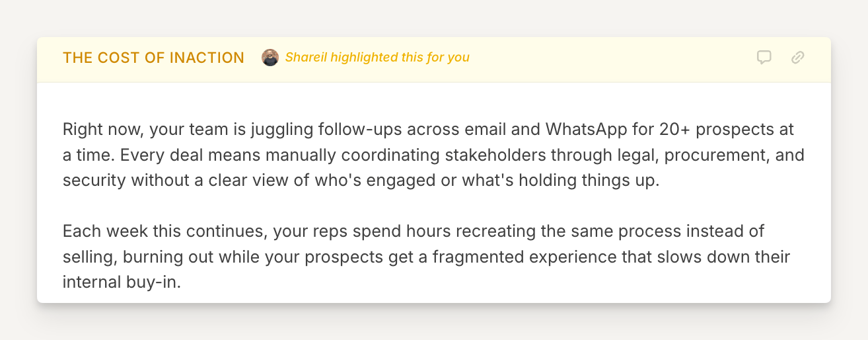Image resolution: width=868 pixels, height=340 pixels.
Task: Copy section link with chain icon
Action: 798,58
